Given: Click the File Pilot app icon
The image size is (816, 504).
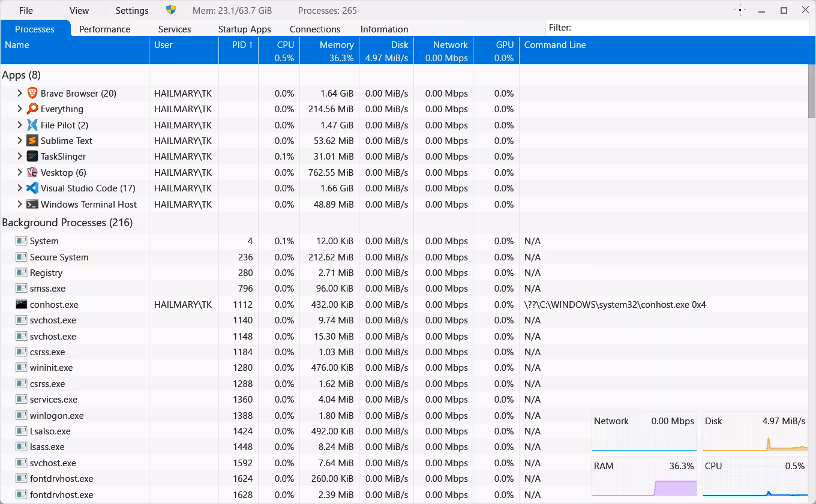Looking at the screenshot, I should pyautogui.click(x=32, y=125).
